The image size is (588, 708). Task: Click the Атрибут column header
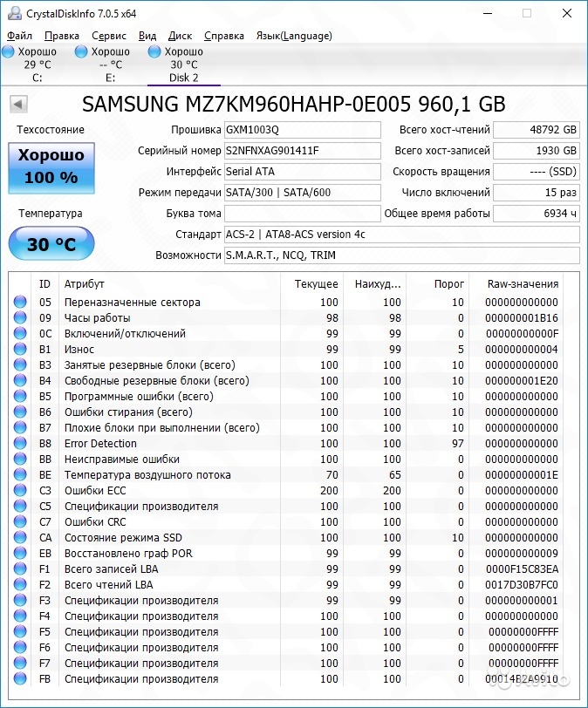[169, 284]
